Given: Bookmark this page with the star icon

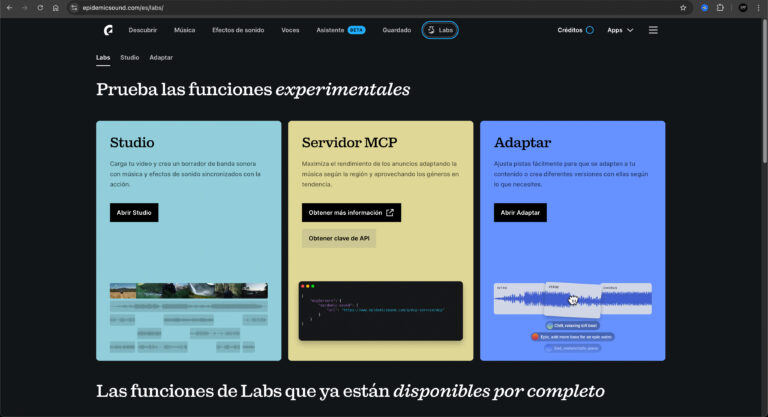Looking at the screenshot, I should pyautogui.click(x=683, y=7).
